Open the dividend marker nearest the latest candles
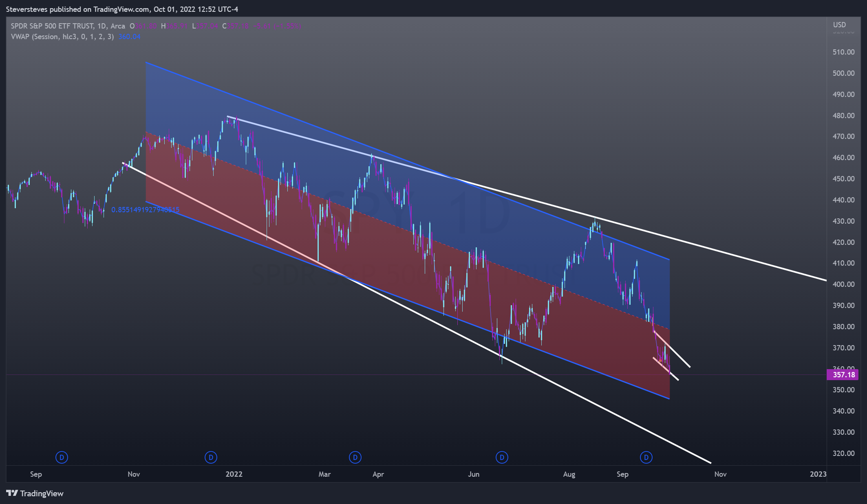 click(x=646, y=458)
